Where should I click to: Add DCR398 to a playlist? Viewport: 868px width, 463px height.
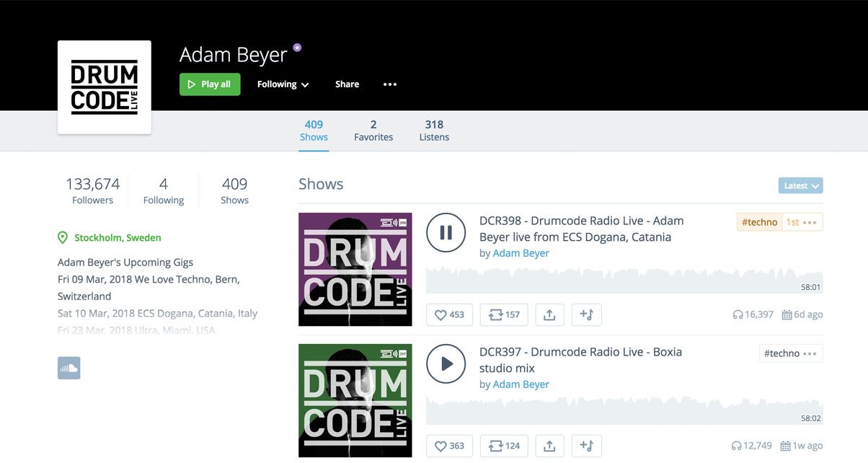[586, 314]
